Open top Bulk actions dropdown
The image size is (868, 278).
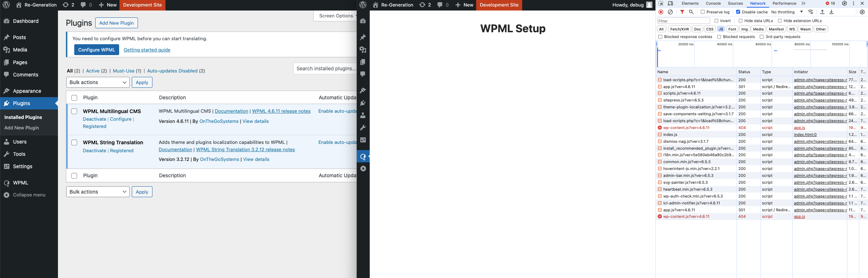point(98,82)
